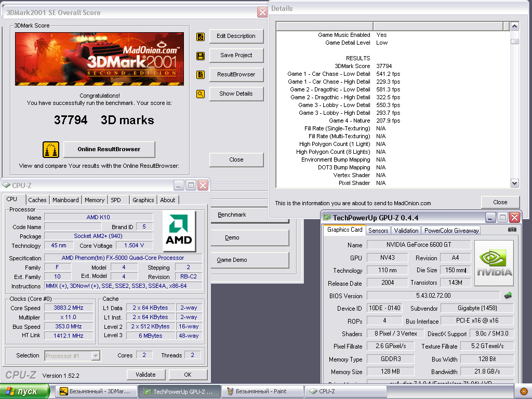Open the Memory tab in CPU-Z
Viewport: 532px width, 399px height.
(95, 200)
